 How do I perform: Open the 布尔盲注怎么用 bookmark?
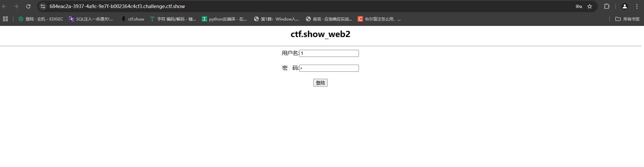pos(379,19)
